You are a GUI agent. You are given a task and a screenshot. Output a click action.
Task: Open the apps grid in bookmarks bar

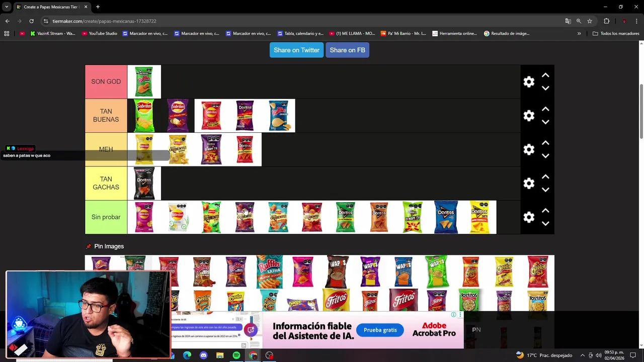(x=7, y=34)
